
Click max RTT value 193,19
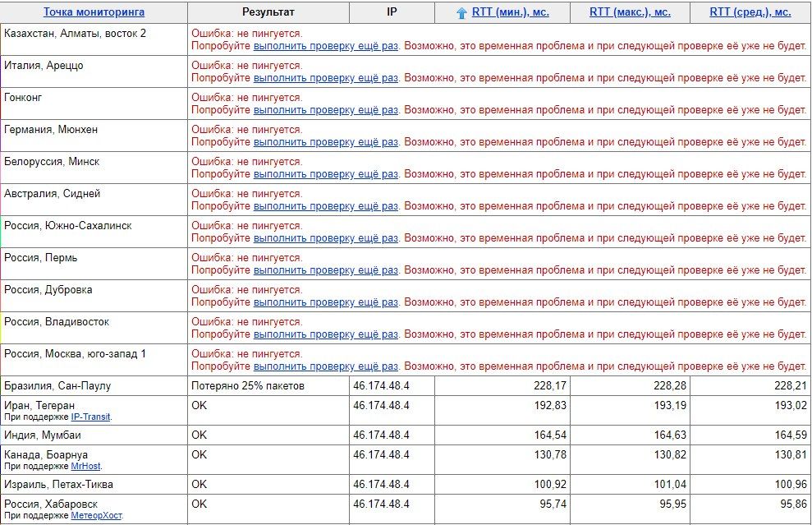pos(670,406)
